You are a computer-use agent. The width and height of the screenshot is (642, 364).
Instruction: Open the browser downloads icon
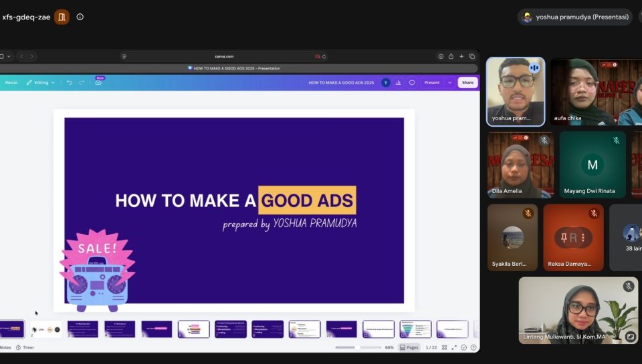441,57
